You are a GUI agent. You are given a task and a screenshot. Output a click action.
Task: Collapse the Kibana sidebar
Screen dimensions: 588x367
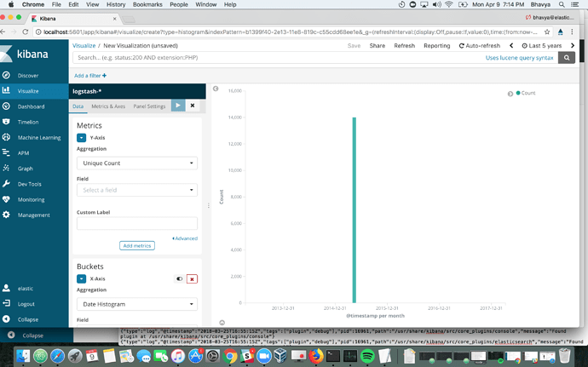tap(28, 319)
